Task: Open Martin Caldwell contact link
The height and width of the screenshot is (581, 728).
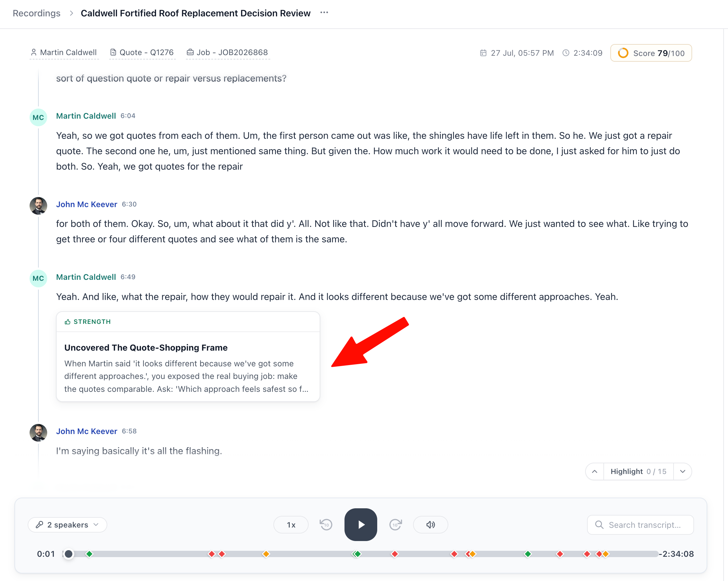Action: 64,52
